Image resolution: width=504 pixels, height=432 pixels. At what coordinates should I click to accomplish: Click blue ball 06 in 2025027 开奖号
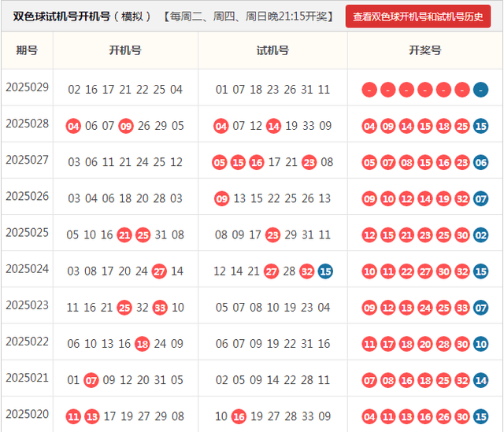(481, 162)
